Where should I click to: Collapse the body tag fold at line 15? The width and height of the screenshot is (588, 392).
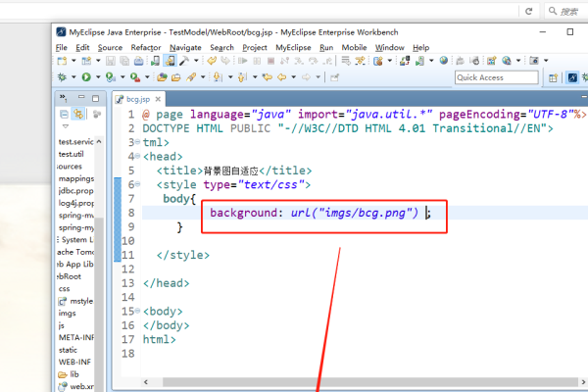pyautogui.click(x=135, y=312)
